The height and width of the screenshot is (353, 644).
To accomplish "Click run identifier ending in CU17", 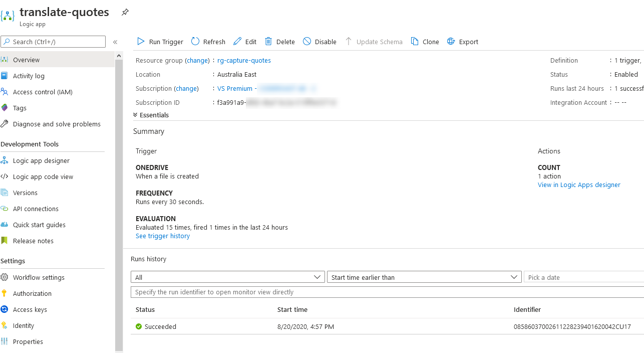I will point(572,326).
